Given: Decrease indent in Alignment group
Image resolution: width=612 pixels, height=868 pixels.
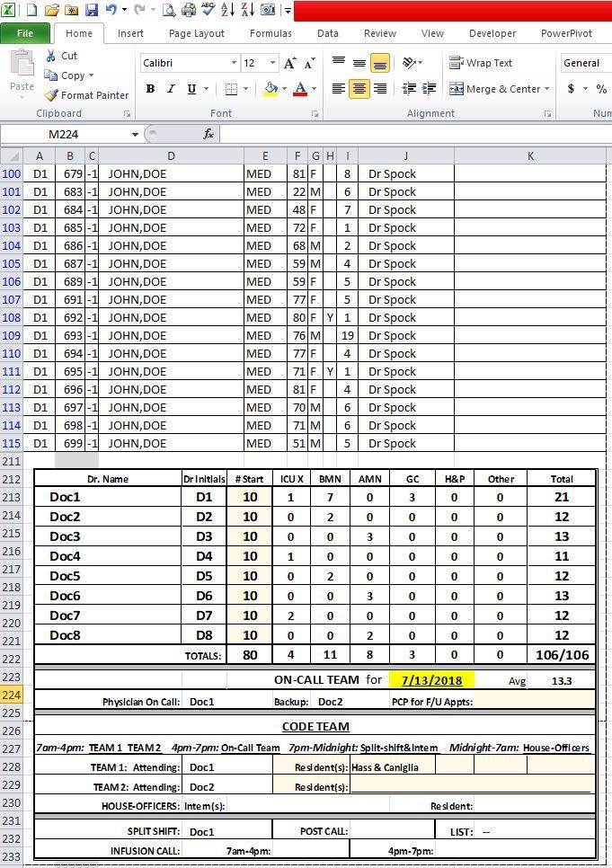Looking at the screenshot, I should [x=409, y=89].
